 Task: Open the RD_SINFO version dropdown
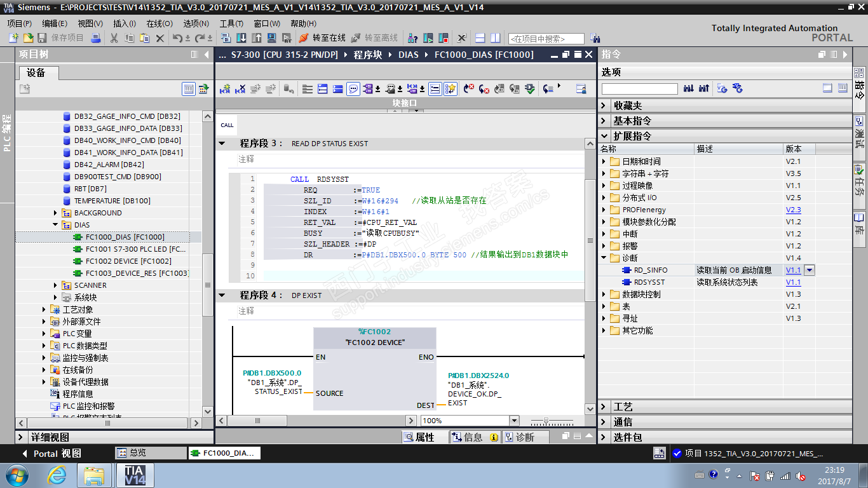pyautogui.click(x=810, y=270)
